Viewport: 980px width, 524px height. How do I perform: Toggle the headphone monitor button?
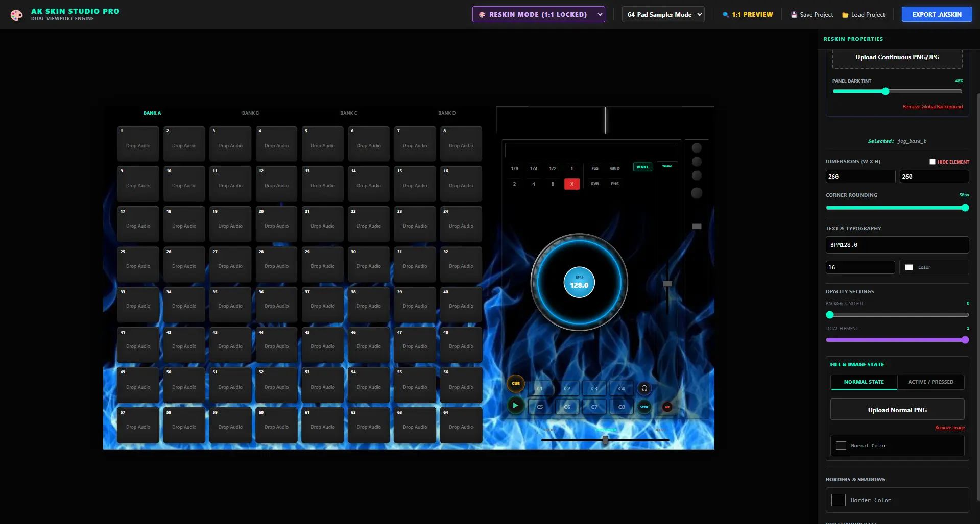click(644, 389)
